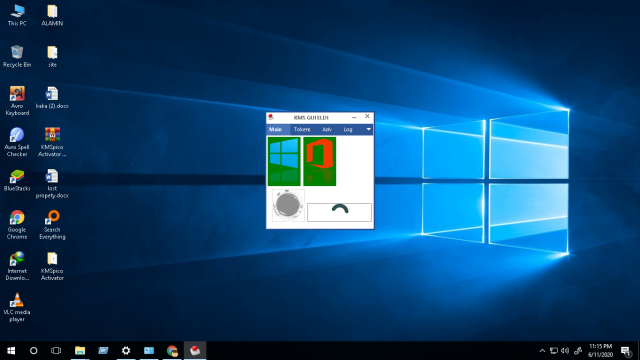Select the lost propety.docx file

pyautogui.click(x=52, y=184)
